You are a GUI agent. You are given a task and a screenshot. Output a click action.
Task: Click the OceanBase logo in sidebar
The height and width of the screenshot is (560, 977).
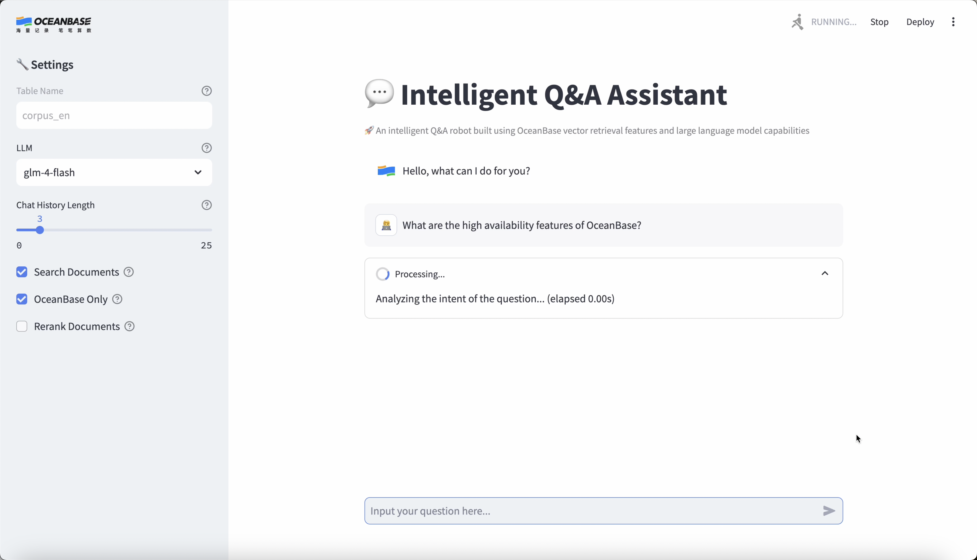[x=54, y=25]
